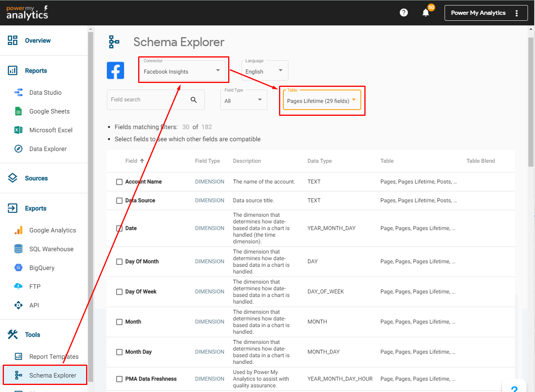This screenshot has width=535, height=392.
Task: Click into the Field search box
Action: (x=147, y=100)
